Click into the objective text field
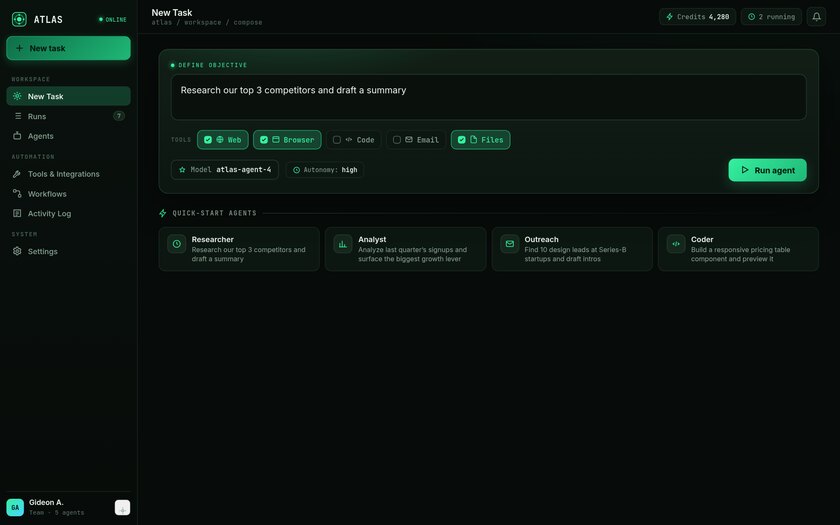The width and height of the screenshot is (840, 525). pos(488,97)
